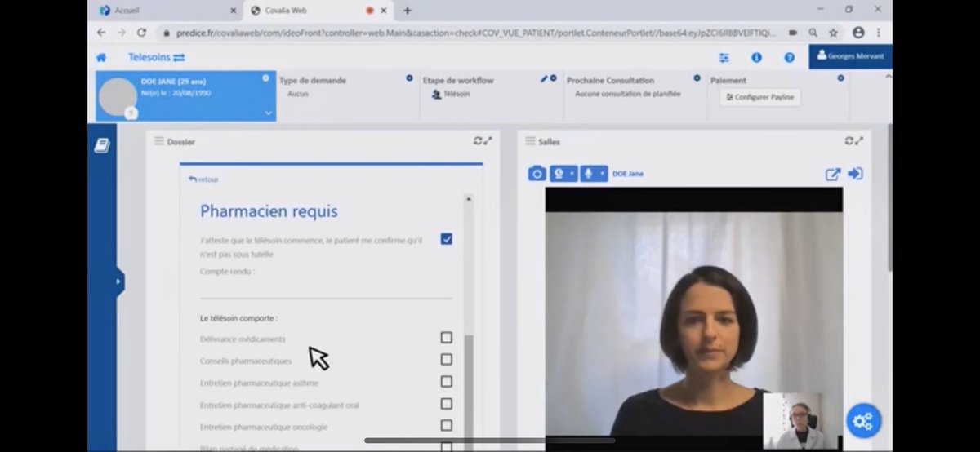
Task: Check Entretien pharmaceutique asthme
Action: tap(447, 382)
